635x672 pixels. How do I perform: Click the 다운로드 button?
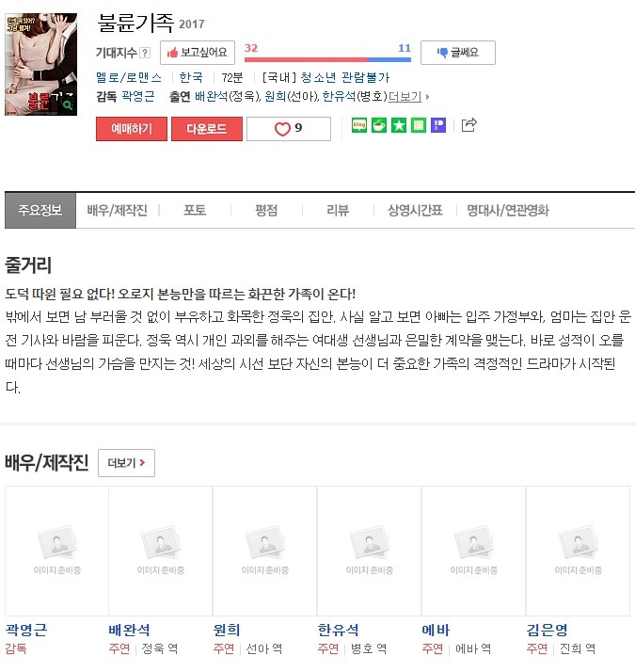(207, 129)
